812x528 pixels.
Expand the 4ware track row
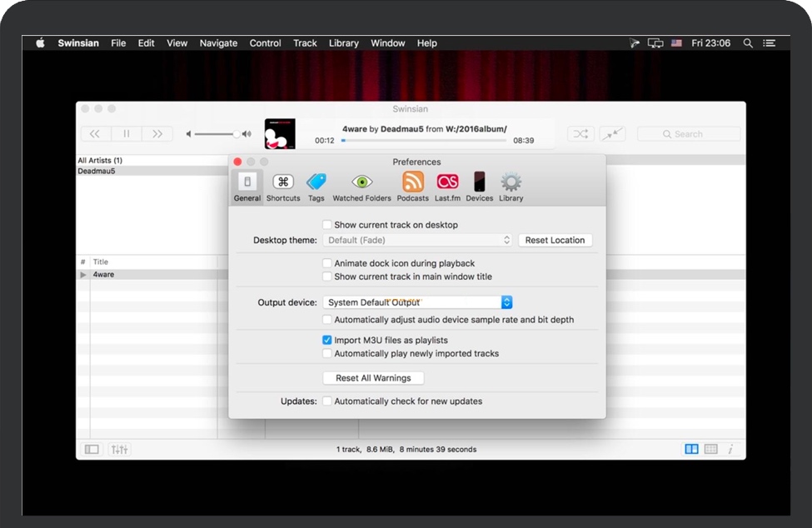point(83,274)
